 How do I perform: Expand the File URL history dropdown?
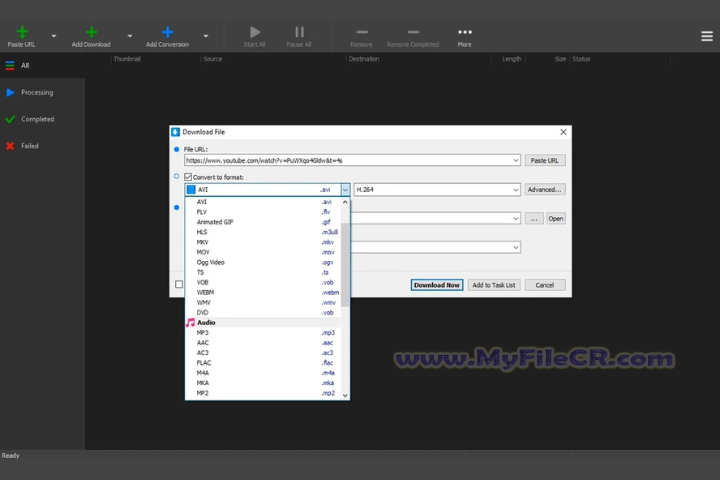pos(516,160)
